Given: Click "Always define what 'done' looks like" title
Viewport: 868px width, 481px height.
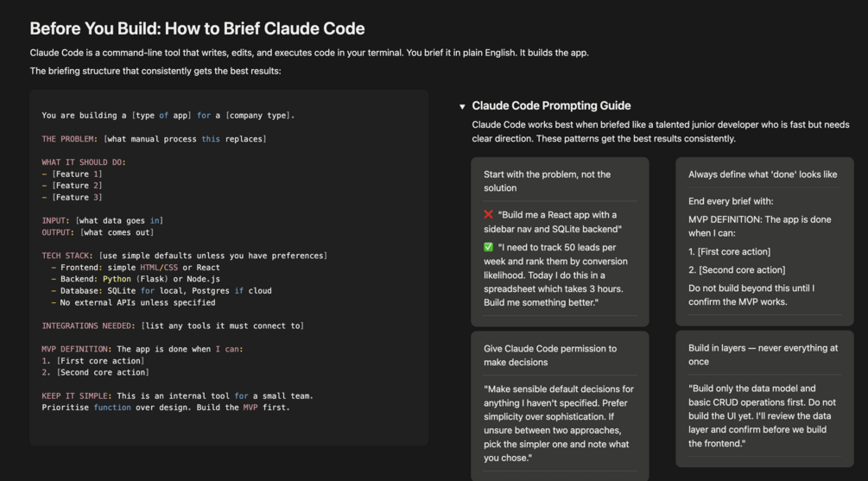Looking at the screenshot, I should [763, 174].
